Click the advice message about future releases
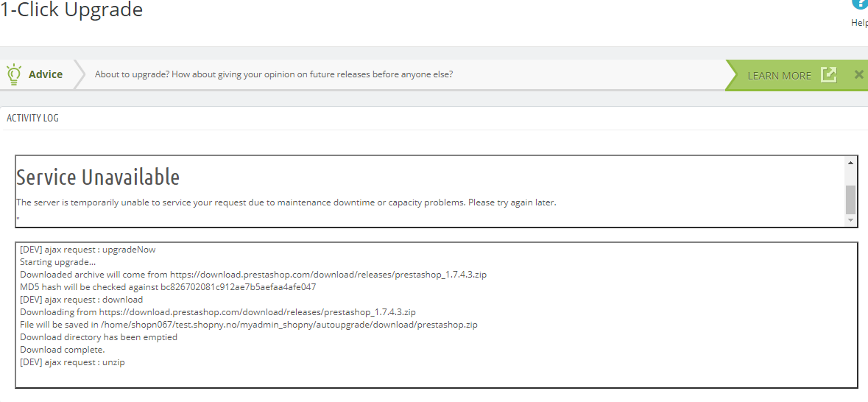This screenshot has width=868, height=402. (x=274, y=74)
